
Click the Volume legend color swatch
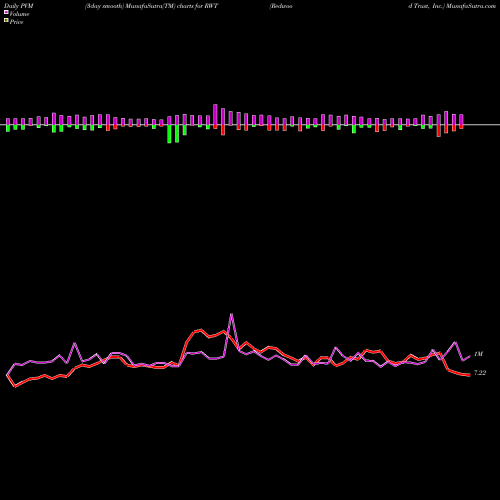6,12
